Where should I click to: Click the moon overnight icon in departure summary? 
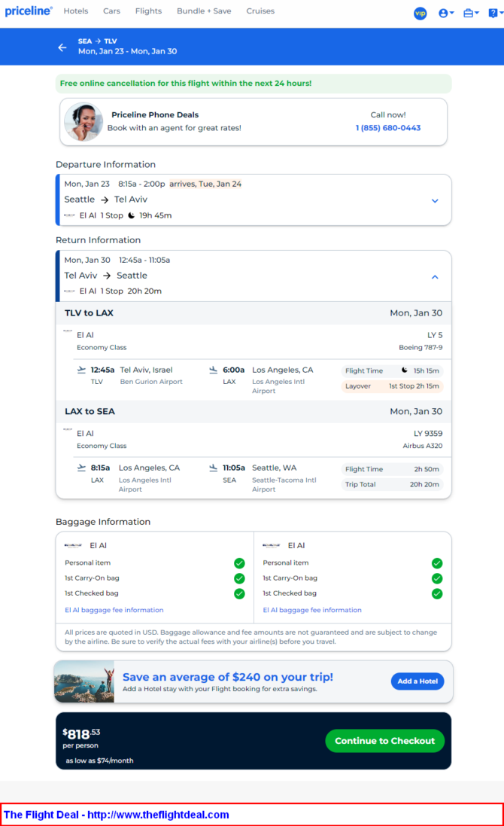coord(132,215)
